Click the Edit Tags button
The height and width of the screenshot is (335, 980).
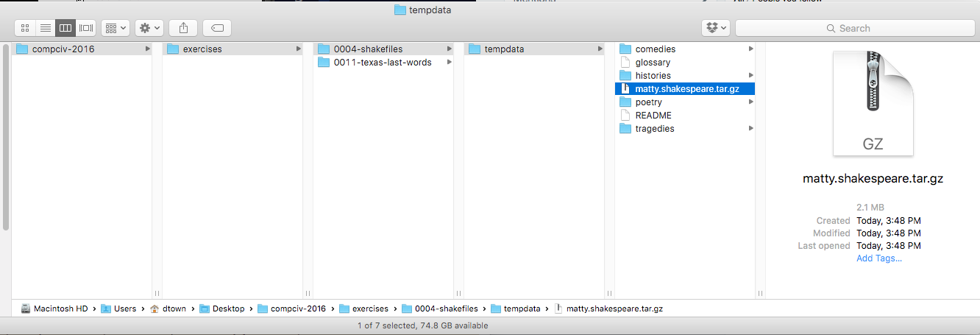coord(217,28)
